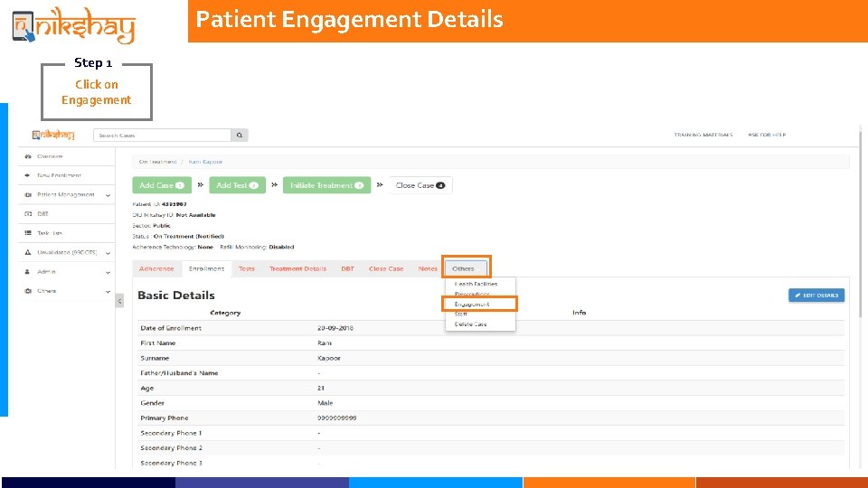Click the Ram Kapoor breadcrumb

coord(205,162)
